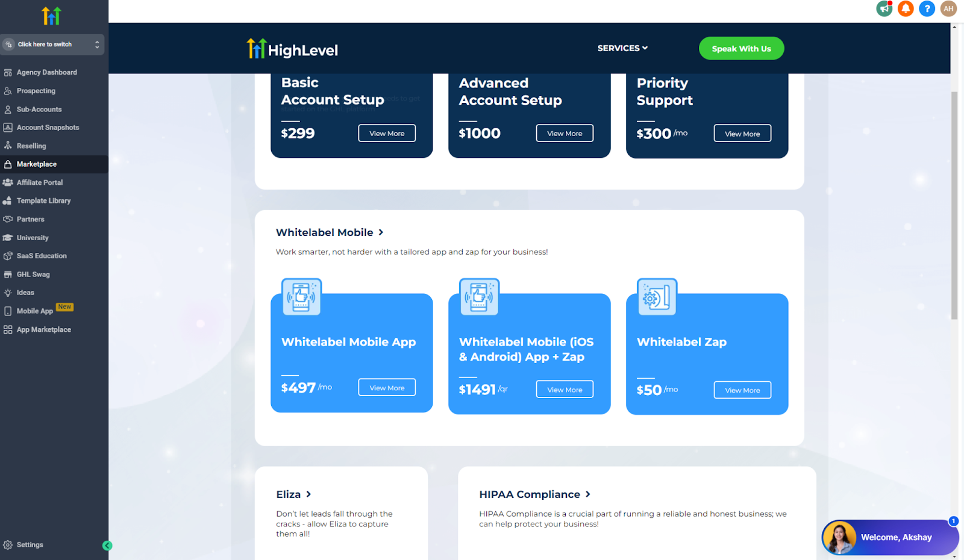Click the blue help question mark icon

pos(927,8)
